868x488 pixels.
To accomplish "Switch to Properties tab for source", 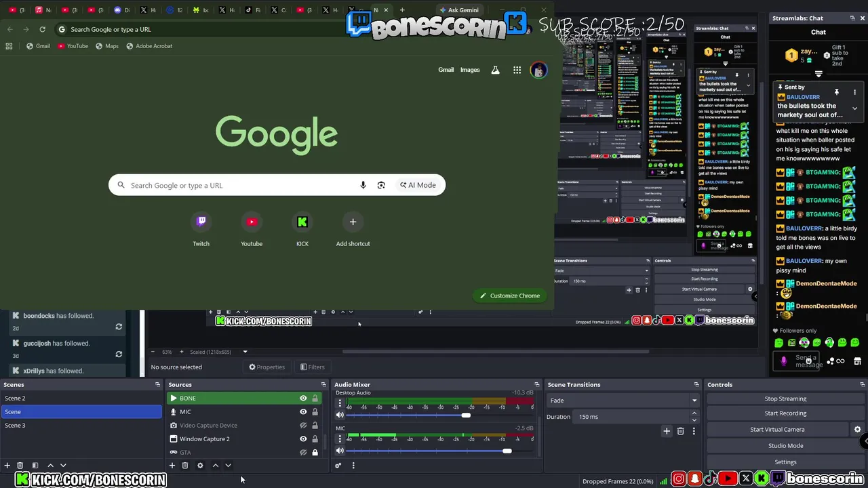I will coord(267,367).
